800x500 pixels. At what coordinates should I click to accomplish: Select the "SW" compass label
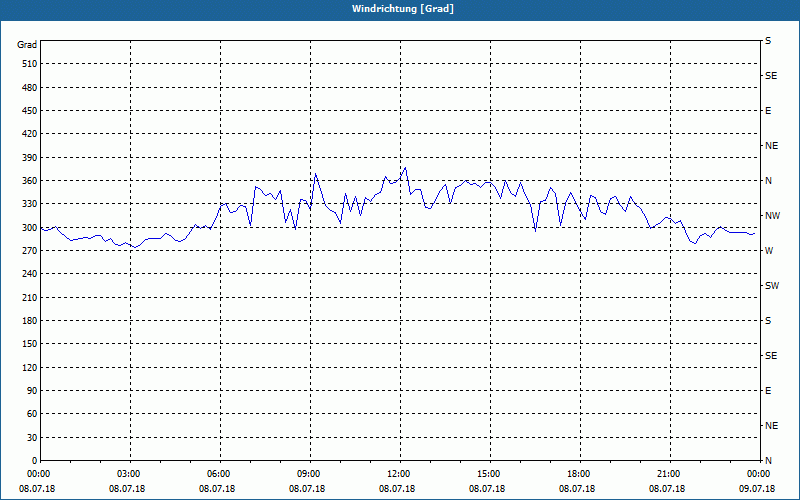[772, 286]
